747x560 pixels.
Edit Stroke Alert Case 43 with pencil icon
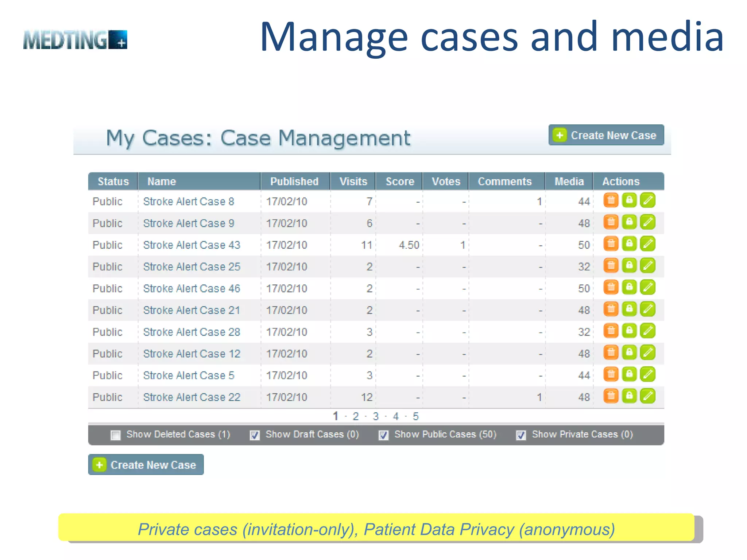[648, 244]
